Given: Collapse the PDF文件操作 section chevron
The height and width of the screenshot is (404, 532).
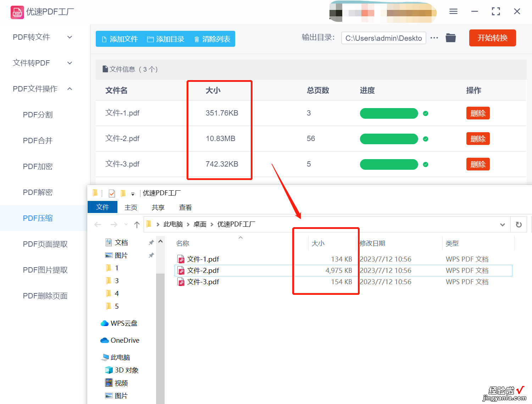Looking at the screenshot, I should [x=70, y=89].
